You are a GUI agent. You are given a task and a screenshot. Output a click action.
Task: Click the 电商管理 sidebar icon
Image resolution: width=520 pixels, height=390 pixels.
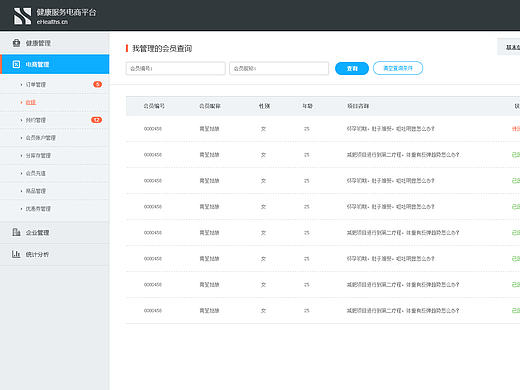pos(16,64)
